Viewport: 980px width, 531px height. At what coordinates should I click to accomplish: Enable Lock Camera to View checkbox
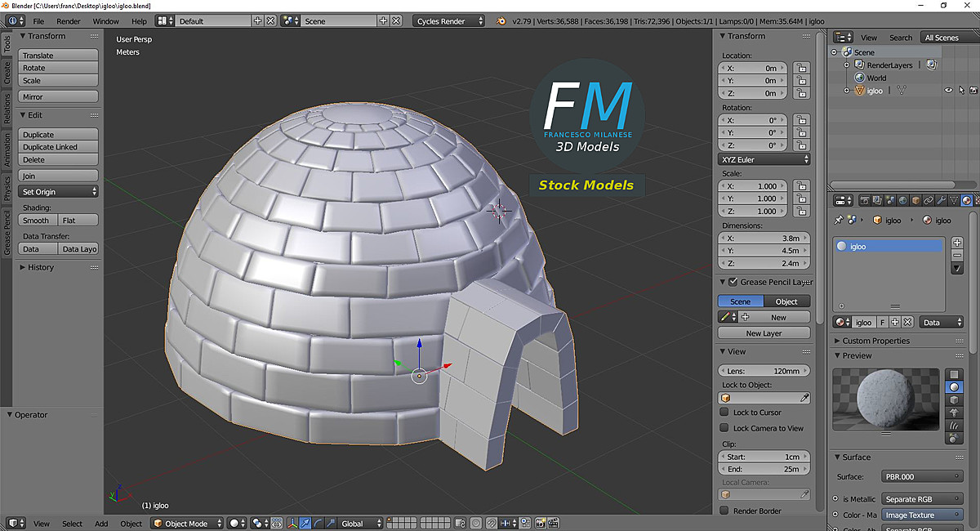point(724,428)
